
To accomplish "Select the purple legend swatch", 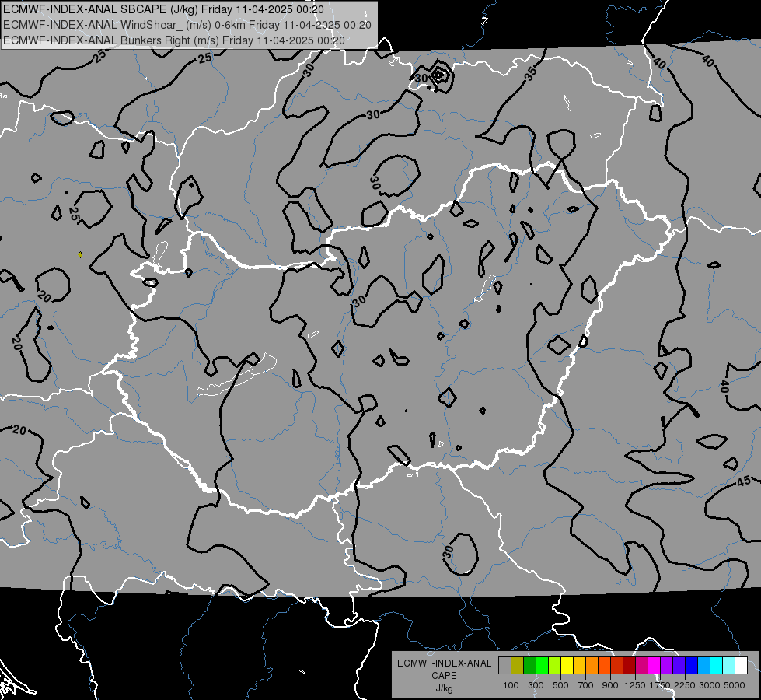I will click(x=666, y=665).
